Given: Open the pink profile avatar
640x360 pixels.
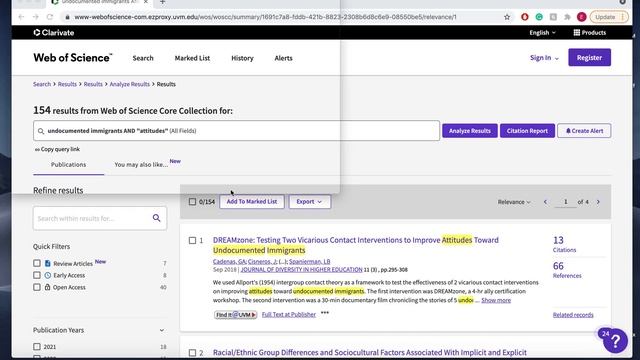Looking at the screenshot, I should (x=582, y=17).
